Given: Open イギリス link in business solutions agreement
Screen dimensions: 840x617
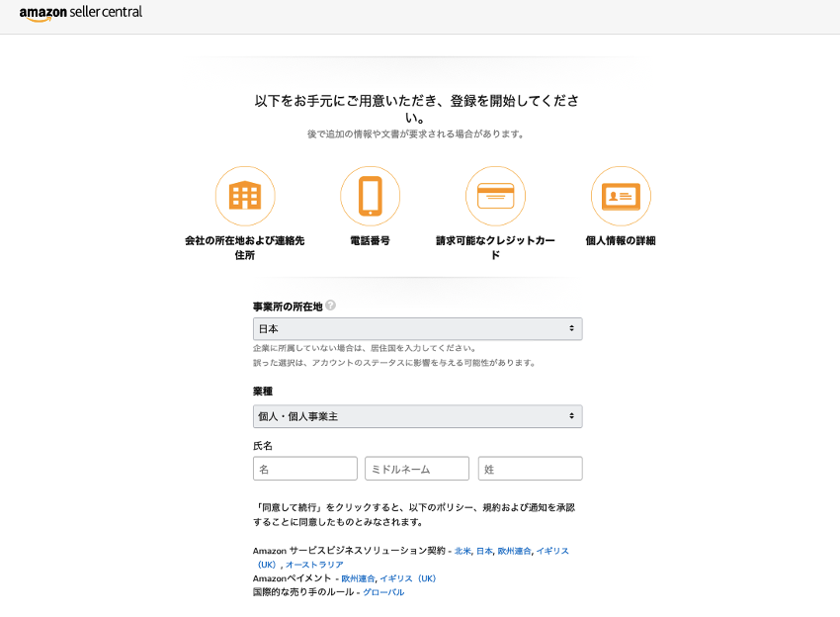Looking at the screenshot, I should [552, 551].
